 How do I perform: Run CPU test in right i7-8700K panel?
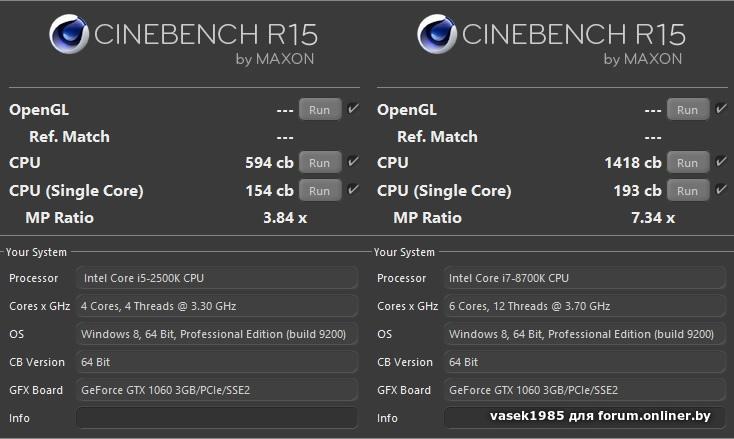(688, 162)
